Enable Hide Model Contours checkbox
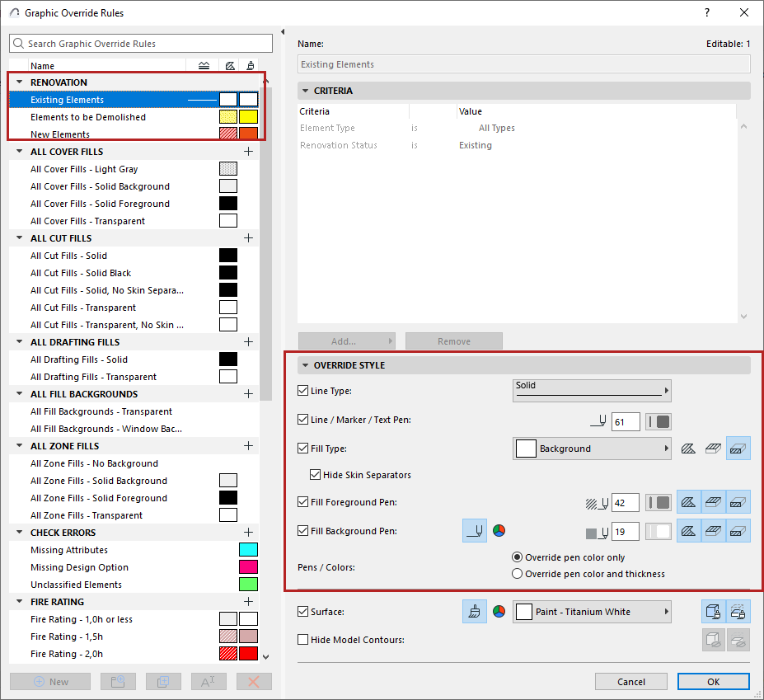 (x=303, y=640)
